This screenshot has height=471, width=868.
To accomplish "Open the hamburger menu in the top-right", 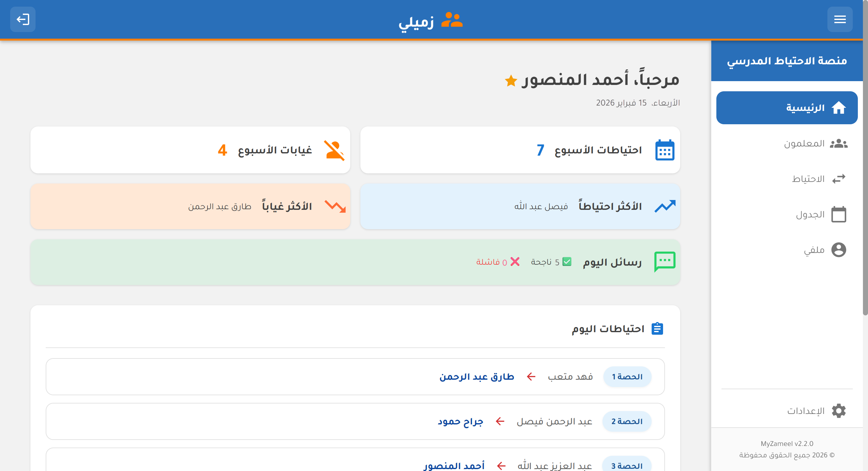I will pyautogui.click(x=840, y=19).
